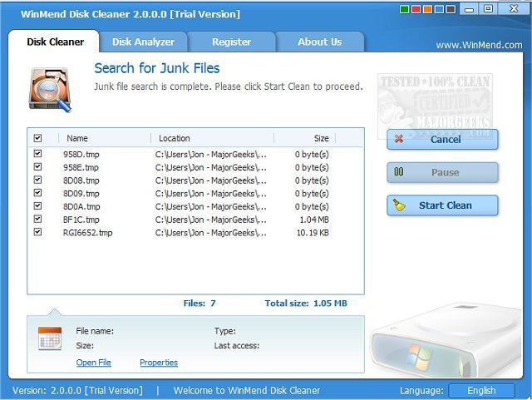Click the calendar file details icon
This screenshot has width=532, height=400.
(x=50, y=338)
